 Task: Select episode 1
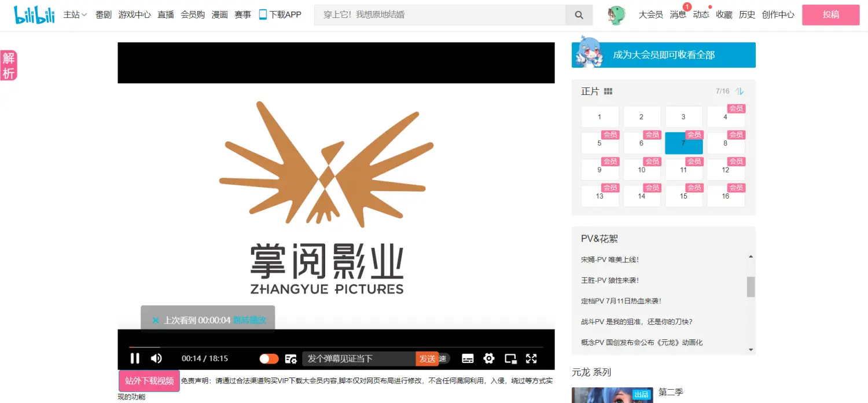(599, 116)
